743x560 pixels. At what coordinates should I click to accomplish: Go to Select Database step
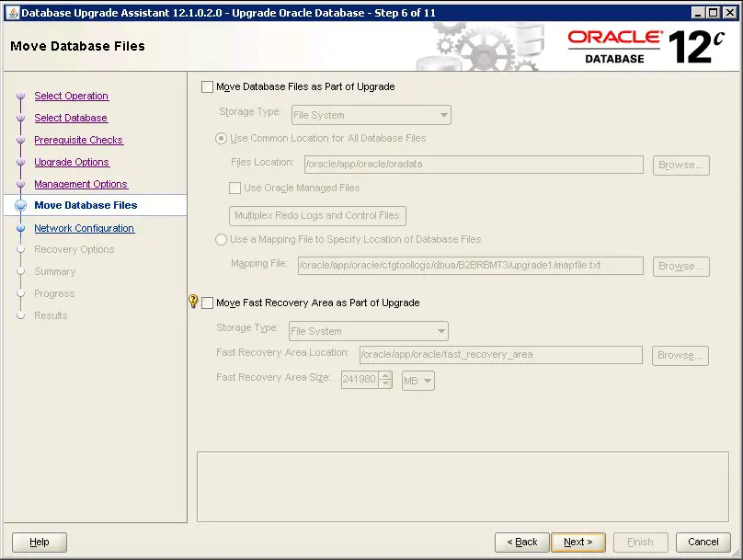[x=71, y=118]
